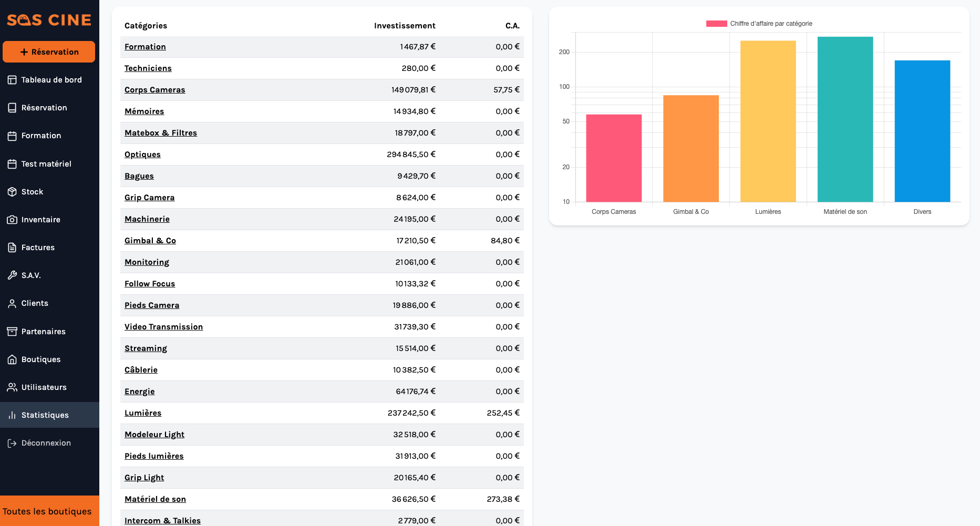Image resolution: width=980 pixels, height=526 pixels.
Task: Click the Partenaires archive icon
Action: 12,332
